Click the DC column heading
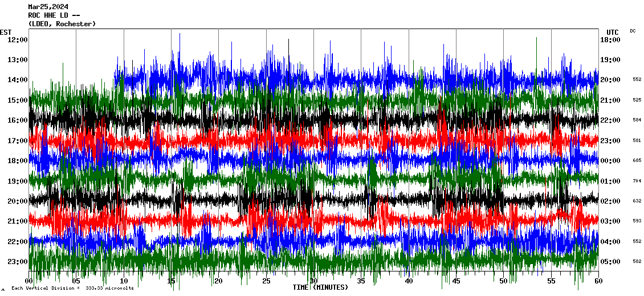The height and width of the screenshot is (296, 644). coord(633,31)
